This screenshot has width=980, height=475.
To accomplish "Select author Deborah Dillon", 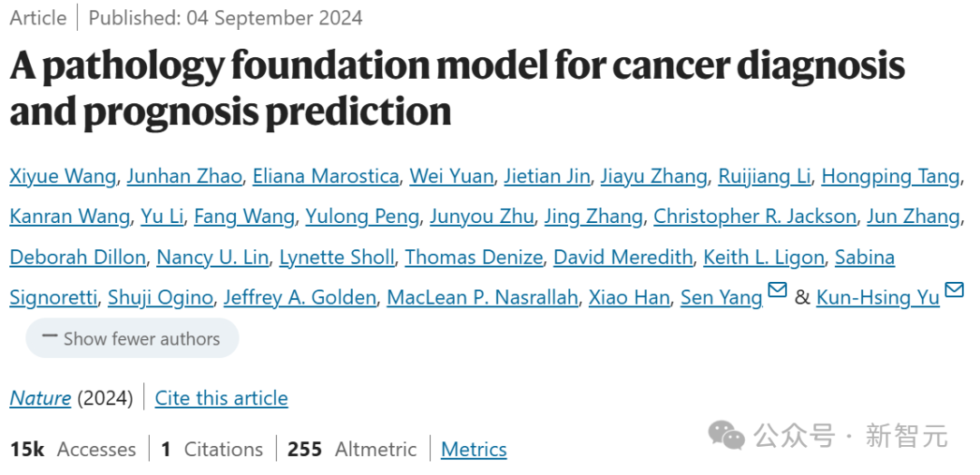I will tap(77, 257).
